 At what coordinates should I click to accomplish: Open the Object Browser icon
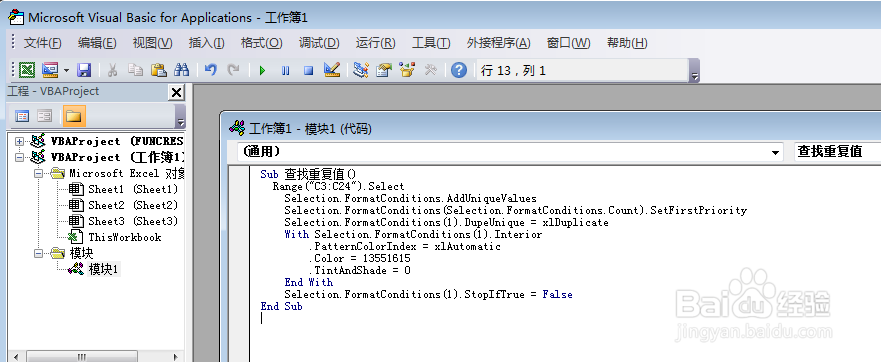[x=407, y=70]
